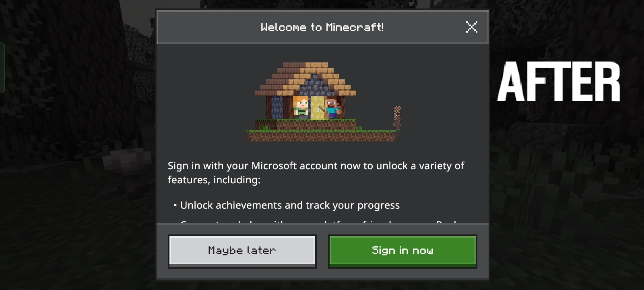Click the Welcome to Minecraft! title text
This screenshot has height=290, width=644.
[322, 27]
